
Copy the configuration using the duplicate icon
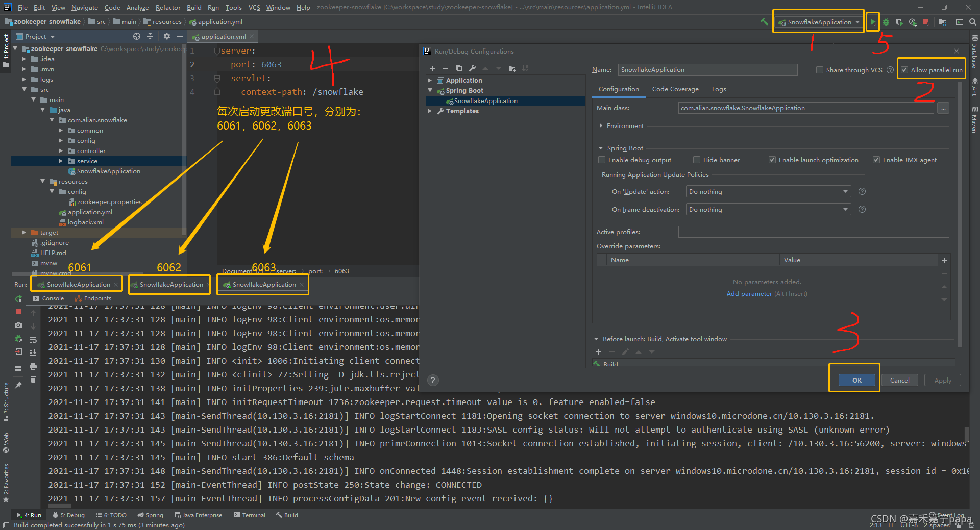(x=459, y=68)
